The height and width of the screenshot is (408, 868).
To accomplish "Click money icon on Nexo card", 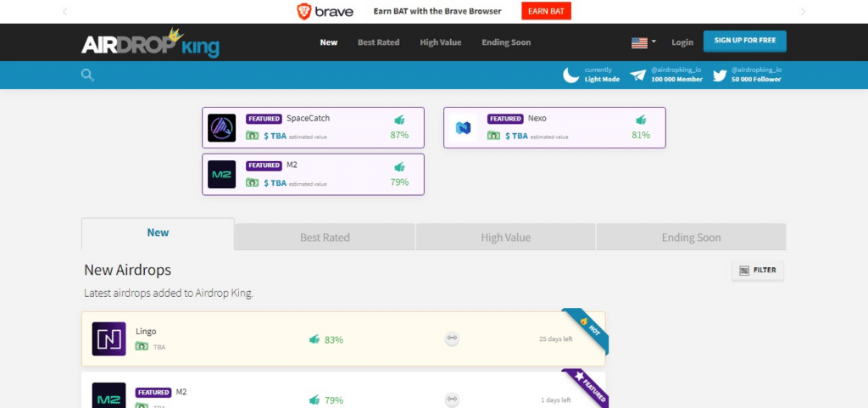I will [493, 136].
